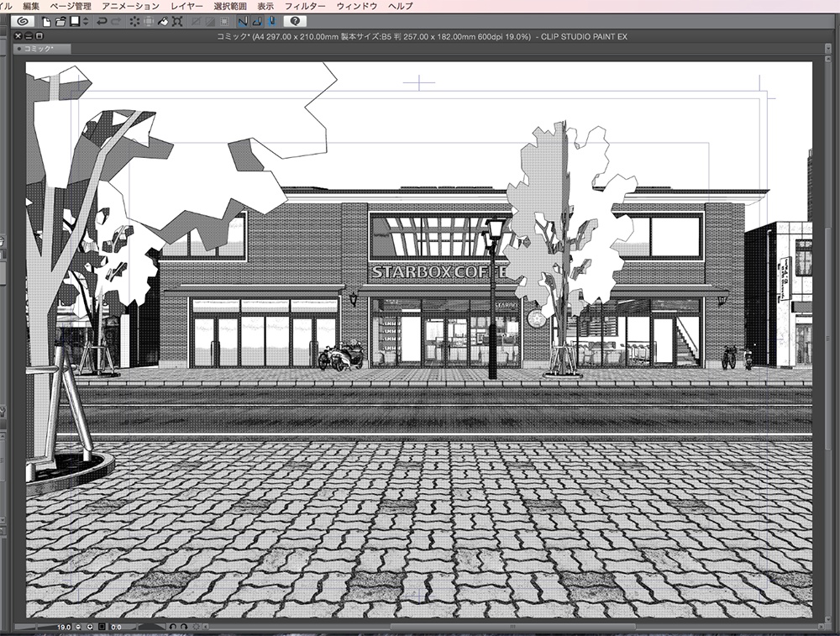Click the fit-to-screen icon near zoom
The width and height of the screenshot is (840, 636).
[102, 627]
